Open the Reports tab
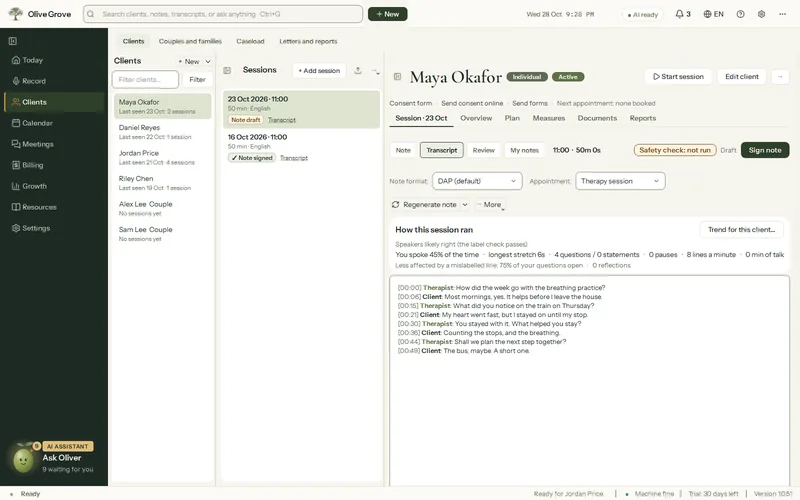Image resolution: width=800 pixels, height=500 pixels. click(x=642, y=118)
